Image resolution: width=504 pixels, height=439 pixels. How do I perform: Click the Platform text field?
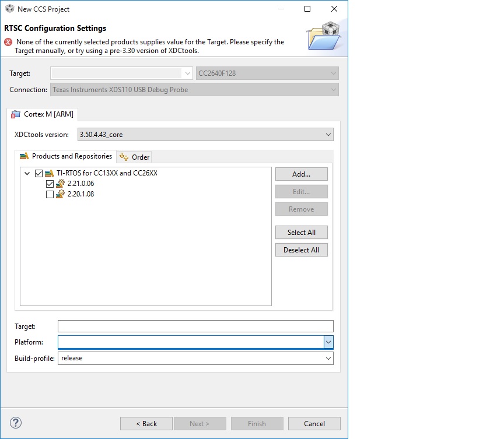[191, 342]
